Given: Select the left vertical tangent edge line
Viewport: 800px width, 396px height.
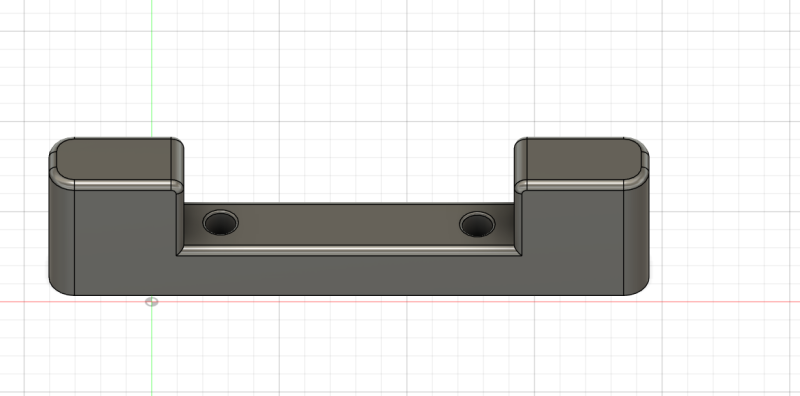Looking at the screenshot, I should pyautogui.click(x=75, y=240).
